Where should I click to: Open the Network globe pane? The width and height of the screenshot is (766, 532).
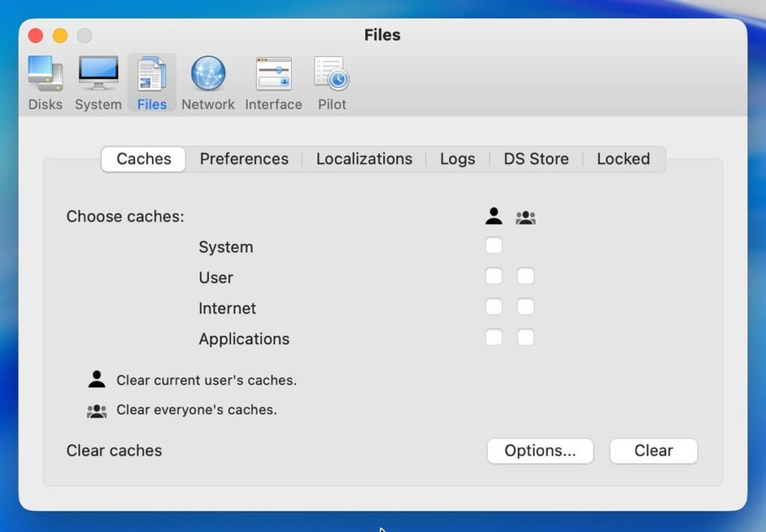[x=208, y=82]
